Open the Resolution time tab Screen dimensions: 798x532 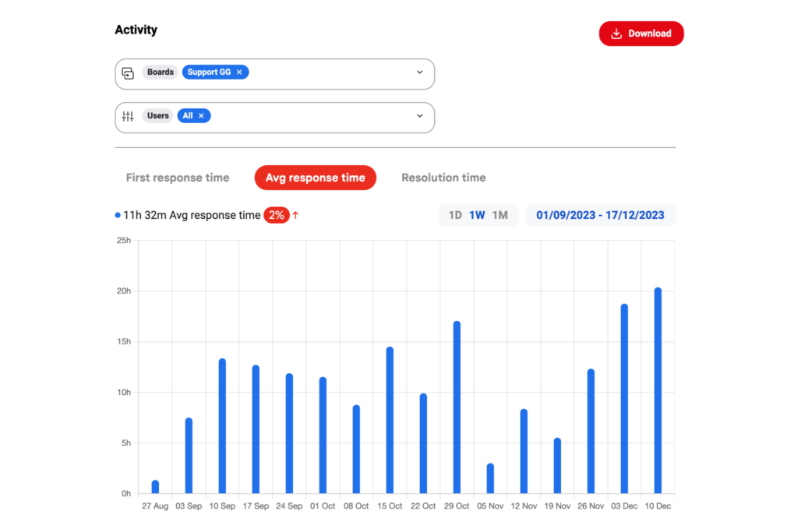tap(443, 178)
